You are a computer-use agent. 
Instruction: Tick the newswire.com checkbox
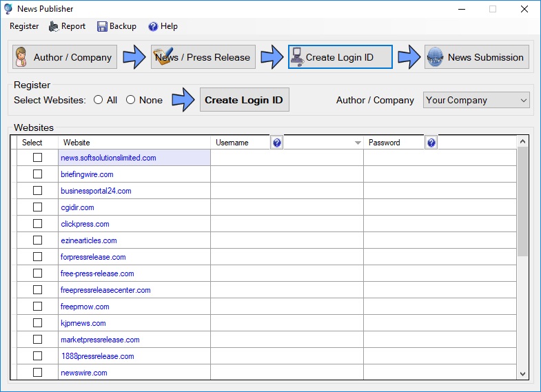[38, 373]
